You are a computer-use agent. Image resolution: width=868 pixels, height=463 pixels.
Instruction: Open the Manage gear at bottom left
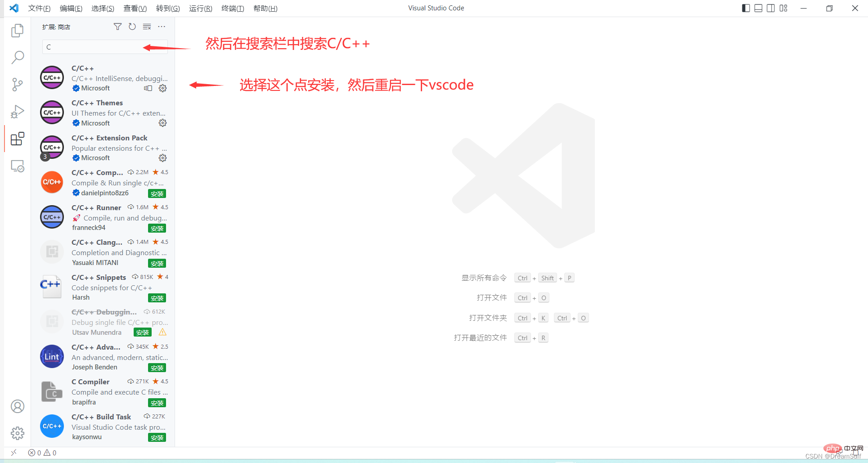point(17,433)
